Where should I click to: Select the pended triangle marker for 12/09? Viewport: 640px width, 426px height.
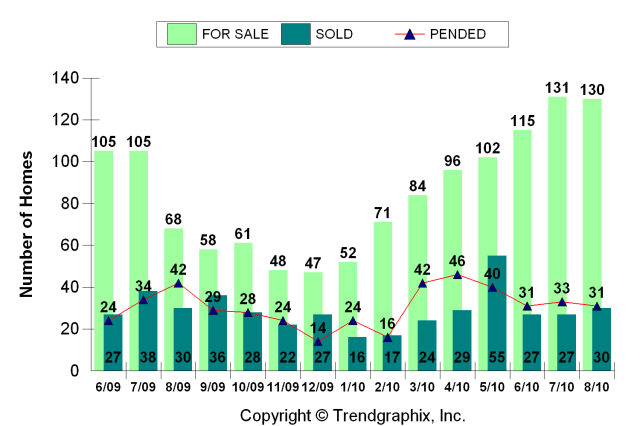(318, 341)
